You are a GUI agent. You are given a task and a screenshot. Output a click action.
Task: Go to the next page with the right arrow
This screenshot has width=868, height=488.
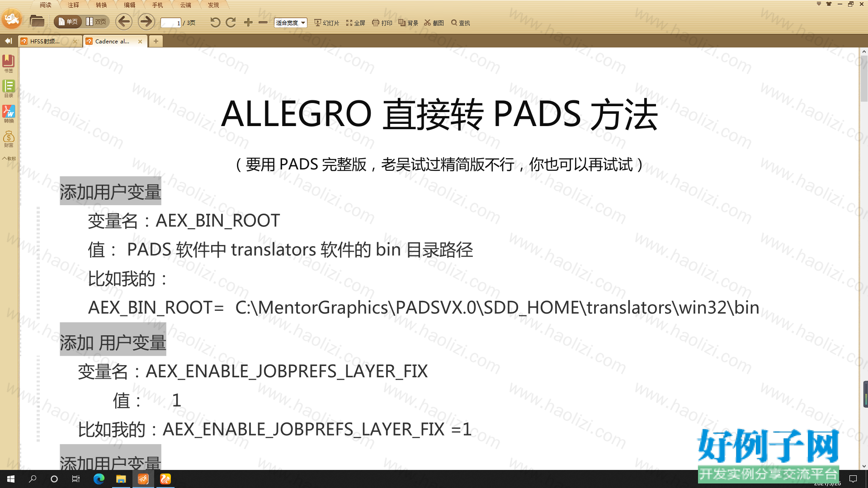[x=146, y=22]
